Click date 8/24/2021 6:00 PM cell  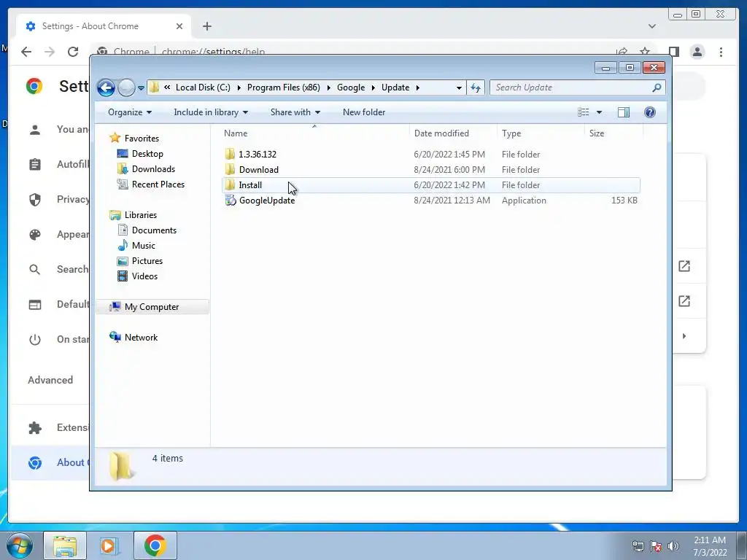[449, 169]
